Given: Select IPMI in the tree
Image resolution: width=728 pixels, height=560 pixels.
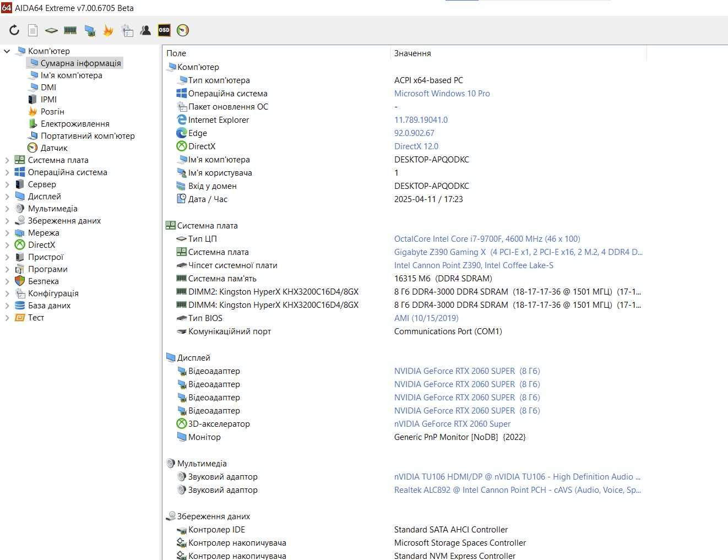Looking at the screenshot, I should pos(48,99).
